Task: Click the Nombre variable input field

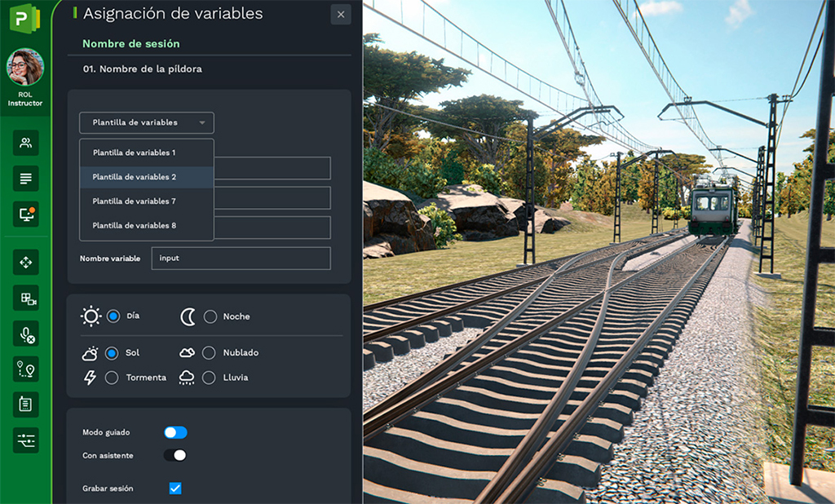Action: click(241, 259)
